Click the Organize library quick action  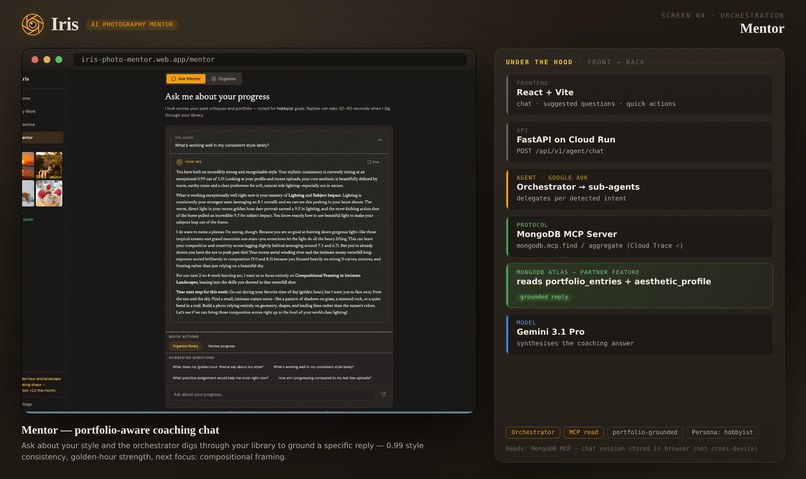click(x=186, y=346)
